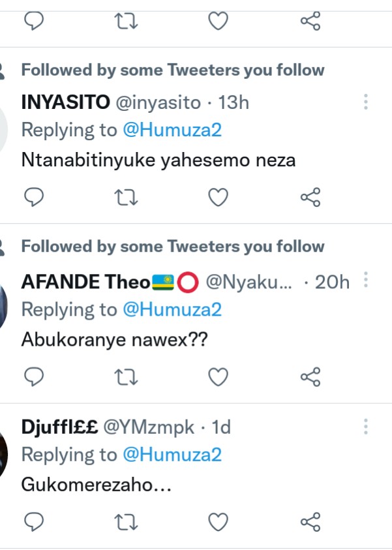Image resolution: width=392 pixels, height=550 pixels.
Task: Share the topmost partially visible tweet
Action: [x=310, y=22]
